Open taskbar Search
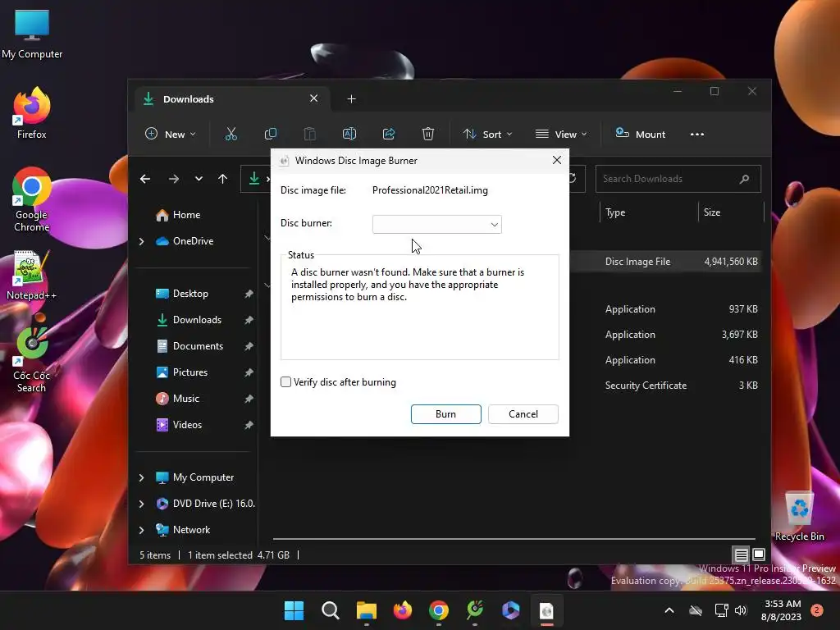Screen dimensions: 840x630 pyautogui.click(x=330, y=610)
